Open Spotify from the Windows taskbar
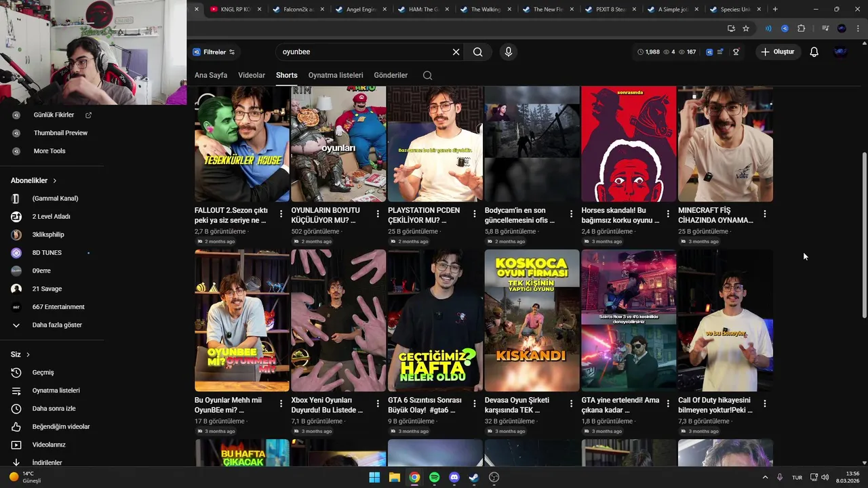Viewport: 868px width, 488px height. point(434,477)
